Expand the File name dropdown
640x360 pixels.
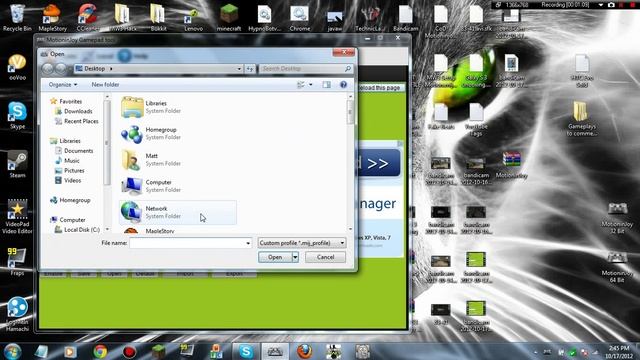(x=248, y=243)
